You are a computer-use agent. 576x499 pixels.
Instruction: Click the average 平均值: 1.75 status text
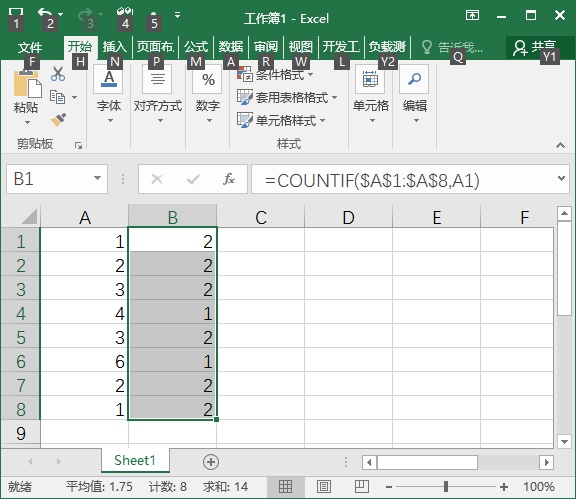[99, 487]
